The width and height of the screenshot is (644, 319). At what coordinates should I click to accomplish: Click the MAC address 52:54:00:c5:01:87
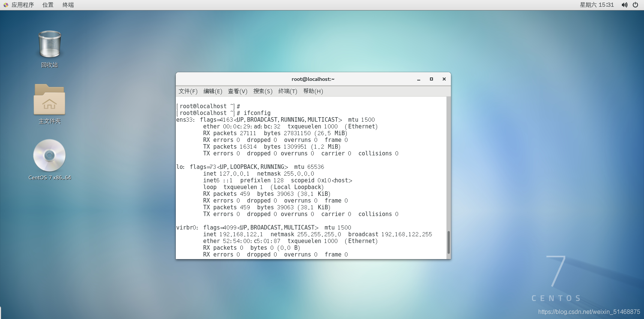[x=252, y=241]
